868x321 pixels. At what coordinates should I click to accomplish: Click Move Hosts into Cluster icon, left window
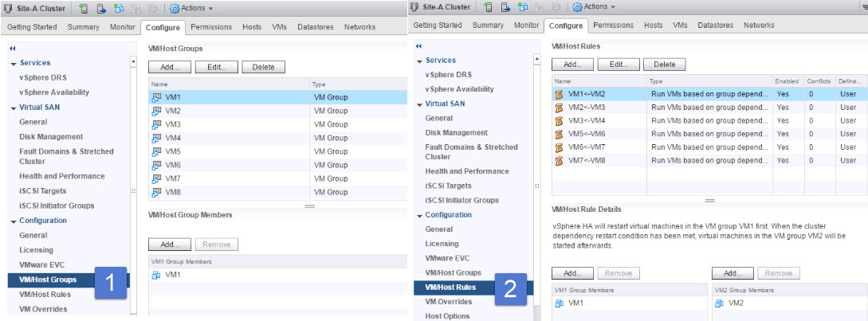(x=101, y=8)
